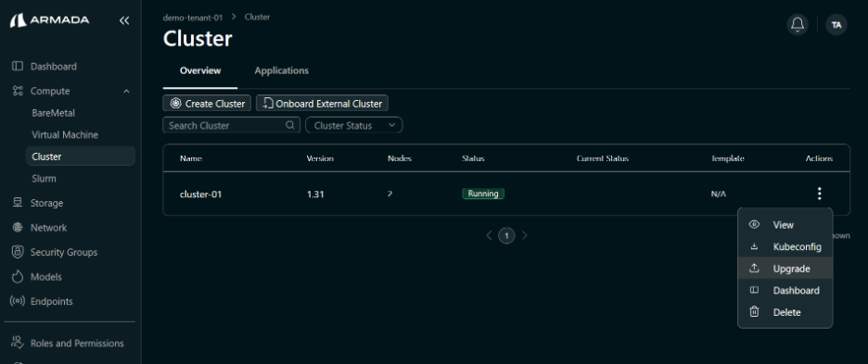Screen dimensions: 868x364
Task: Click the panel icon beside Dashboard menu entry
Action: click(754, 290)
